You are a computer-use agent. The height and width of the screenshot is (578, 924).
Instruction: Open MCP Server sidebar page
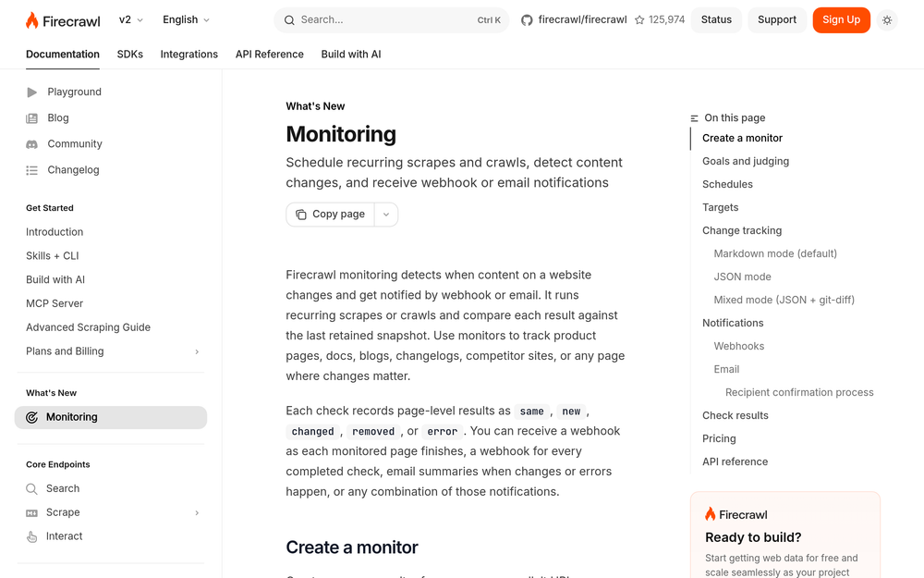[x=55, y=303]
